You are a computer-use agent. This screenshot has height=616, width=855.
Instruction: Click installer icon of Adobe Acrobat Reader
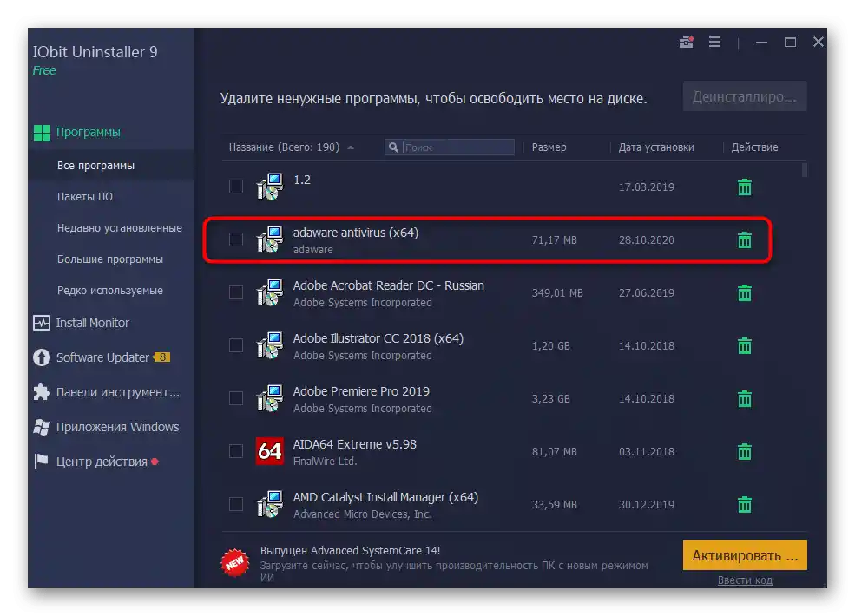(x=269, y=292)
